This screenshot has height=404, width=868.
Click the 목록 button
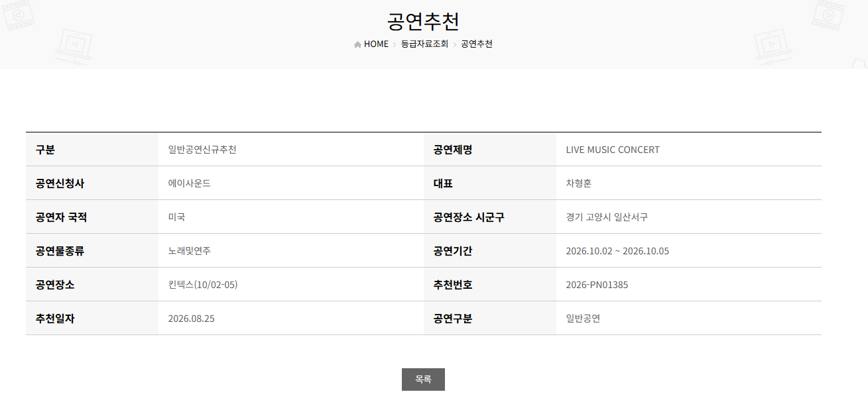[423, 379]
